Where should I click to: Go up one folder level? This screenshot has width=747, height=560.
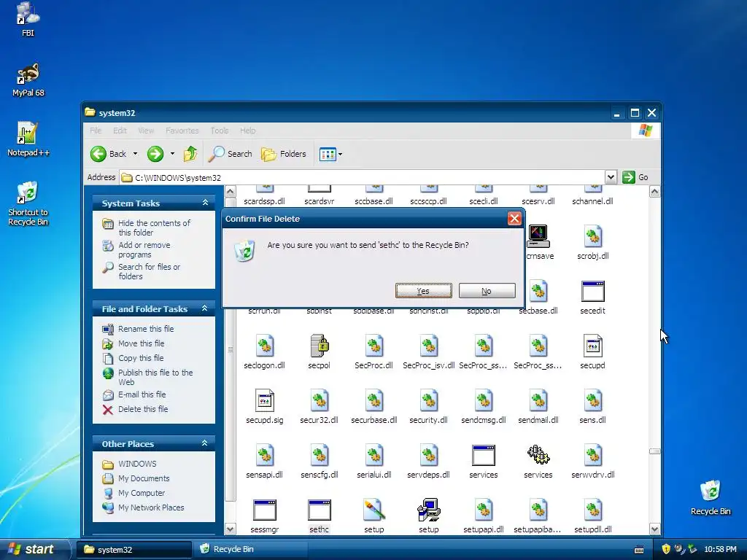point(190,154)
